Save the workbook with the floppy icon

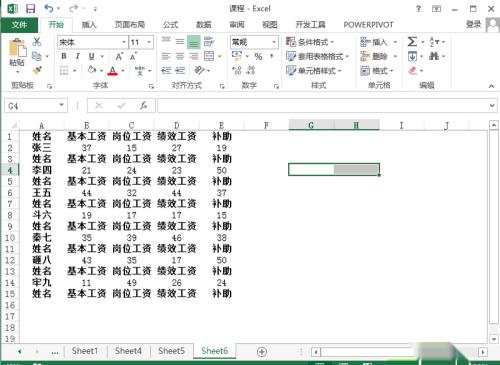pyautogui.click(x=30, y=9)
